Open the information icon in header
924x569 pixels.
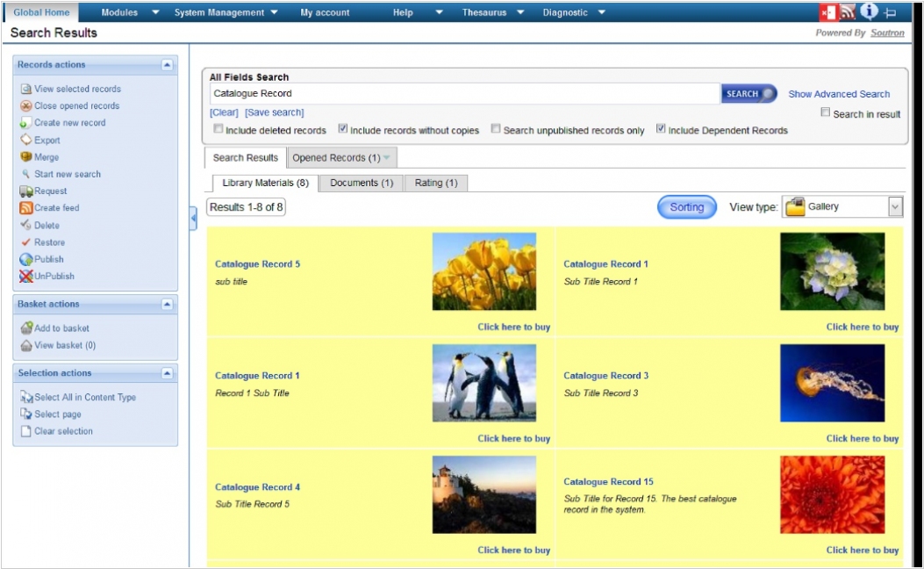click(869, 11)
